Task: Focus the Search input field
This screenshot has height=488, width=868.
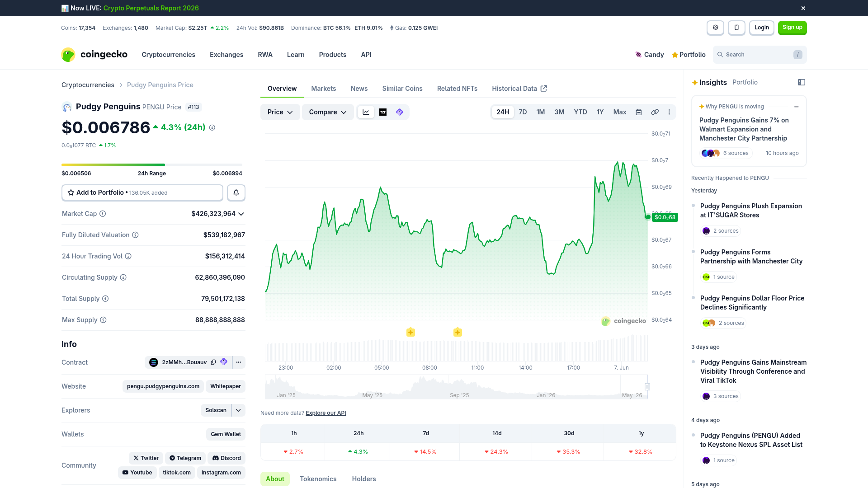Action: (x=760, y=55)
